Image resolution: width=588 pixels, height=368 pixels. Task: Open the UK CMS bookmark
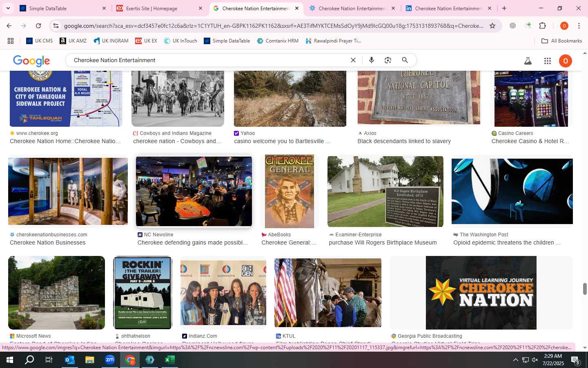coord(40,41)
